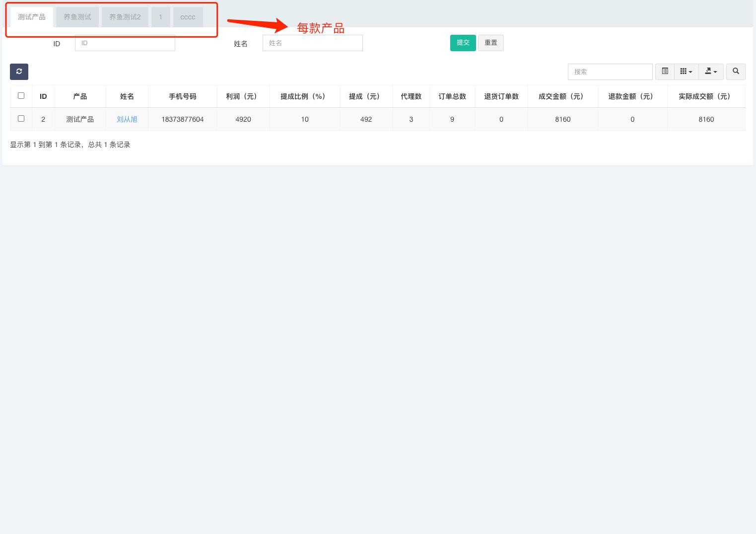756x534 pixels.
Task: Focus the 姓名 filter input field
Action: point(313,43)
